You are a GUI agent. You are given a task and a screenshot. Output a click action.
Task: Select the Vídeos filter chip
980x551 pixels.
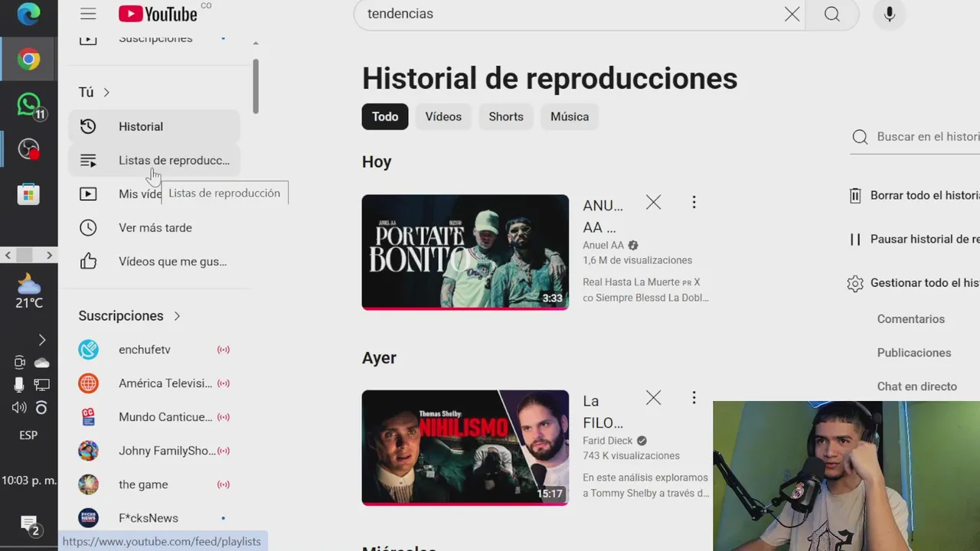click(443, 116)
